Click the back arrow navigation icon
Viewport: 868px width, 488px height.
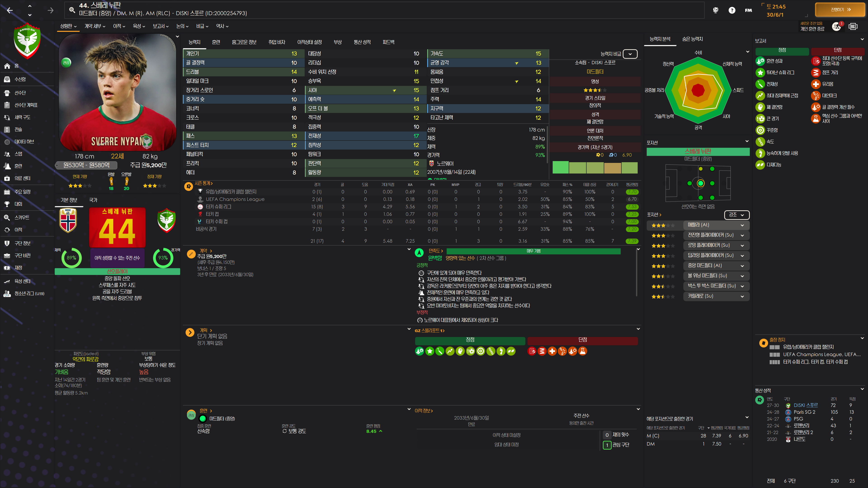point(10,10)
